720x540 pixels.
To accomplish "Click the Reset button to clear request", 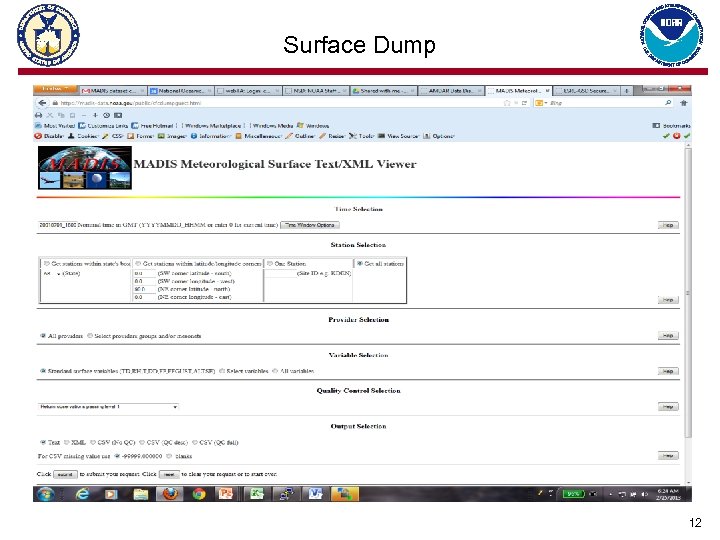I will [169, 474].
